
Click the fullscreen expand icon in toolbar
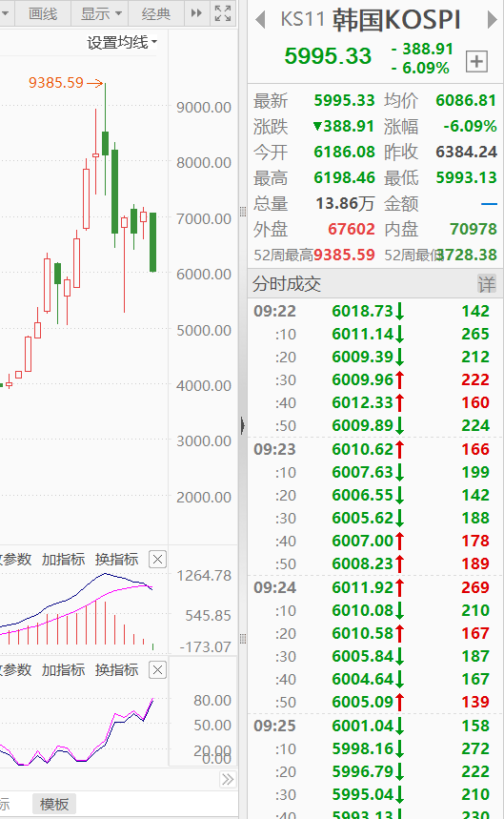click(x=223, y=13)
